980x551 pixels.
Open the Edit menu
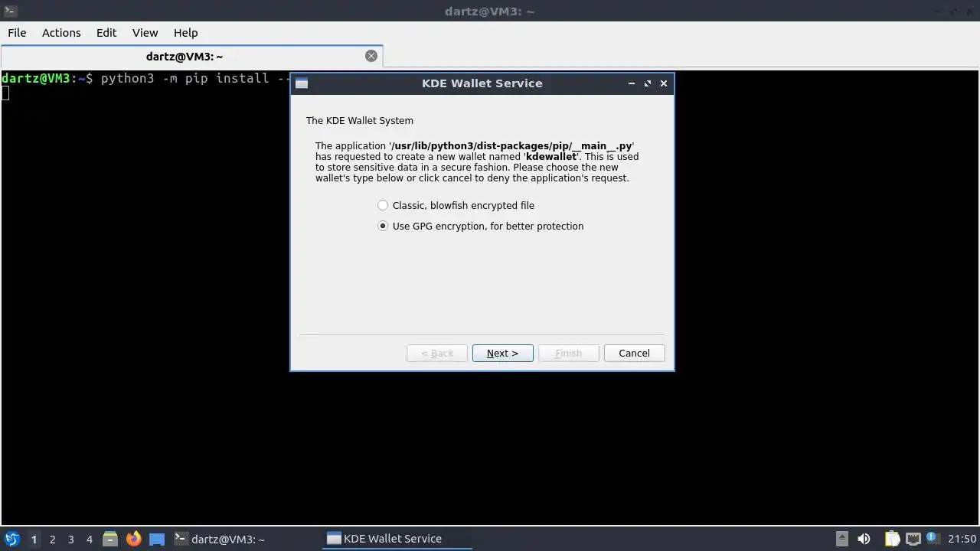click(106, 33)
